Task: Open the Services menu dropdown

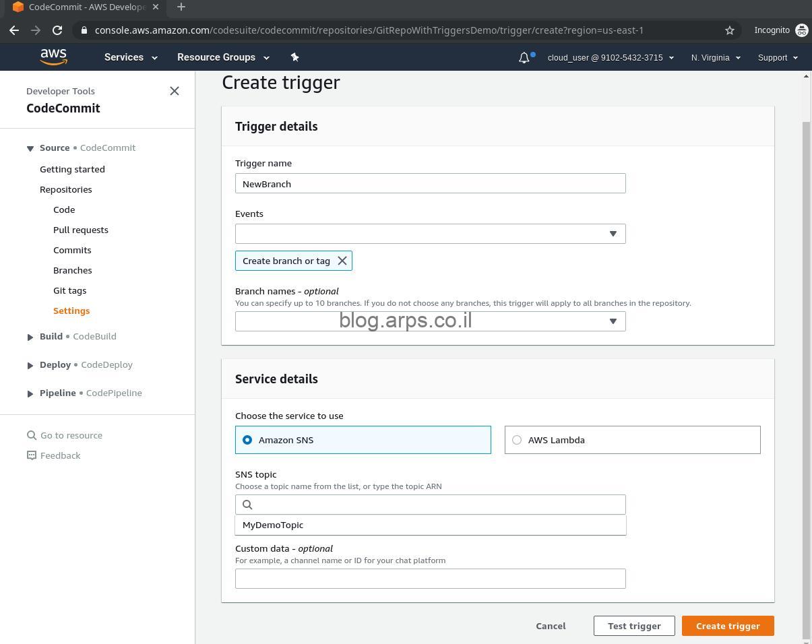Action: [131, 57]
